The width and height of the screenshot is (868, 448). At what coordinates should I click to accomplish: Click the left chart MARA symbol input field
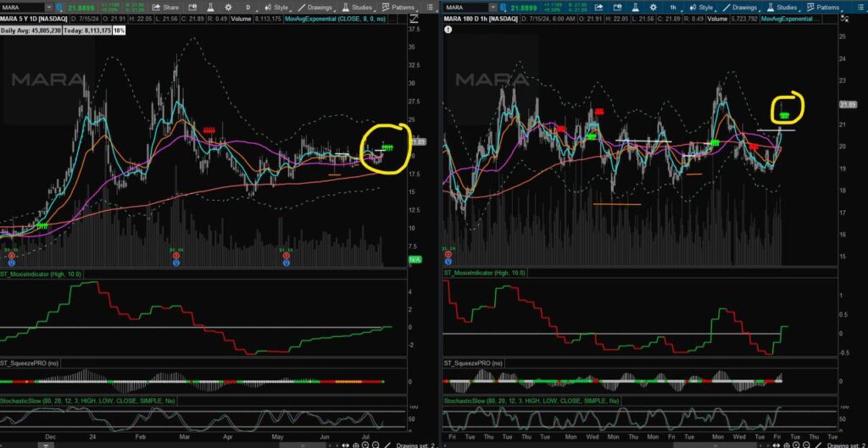[x=21, y=7]
